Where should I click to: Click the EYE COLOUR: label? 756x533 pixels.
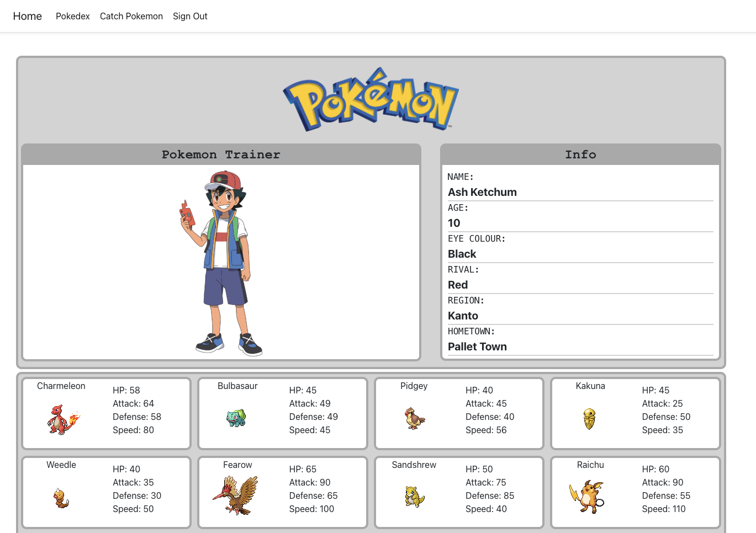477,239
